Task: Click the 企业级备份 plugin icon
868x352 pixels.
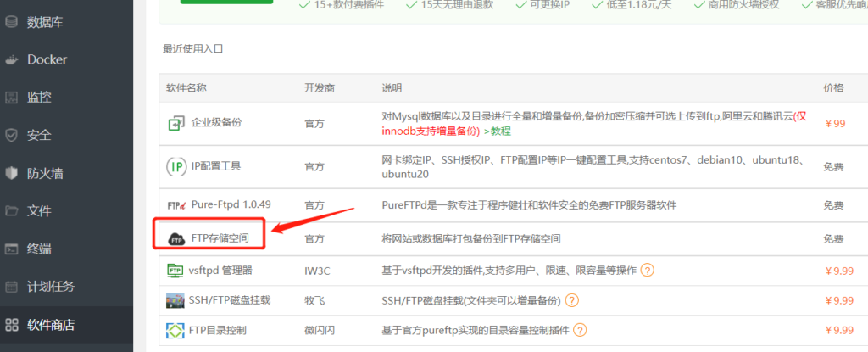Action: 176,122
